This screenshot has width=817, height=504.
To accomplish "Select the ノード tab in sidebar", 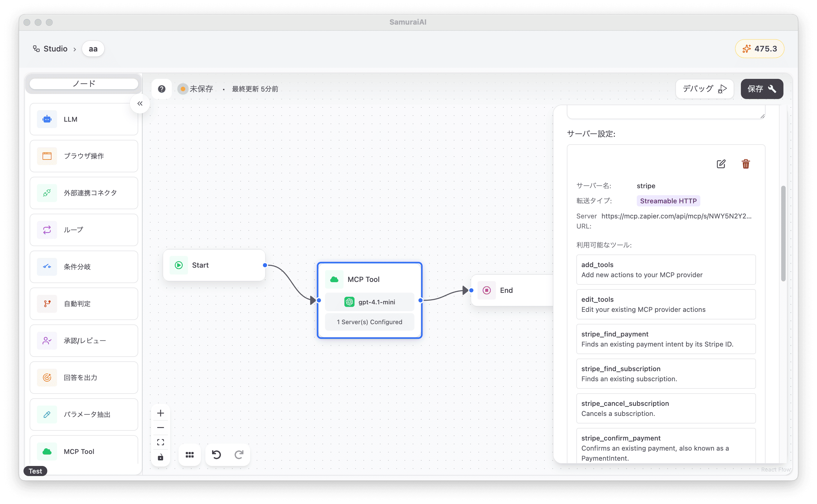I will pos(84,84).
